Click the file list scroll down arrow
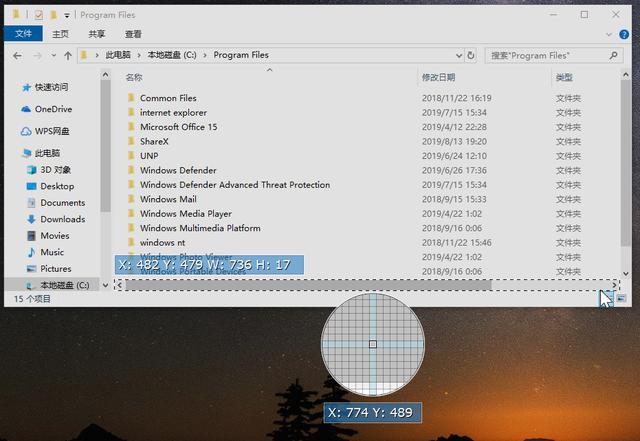This screenshot has height=441, width=640. [625, 273]
